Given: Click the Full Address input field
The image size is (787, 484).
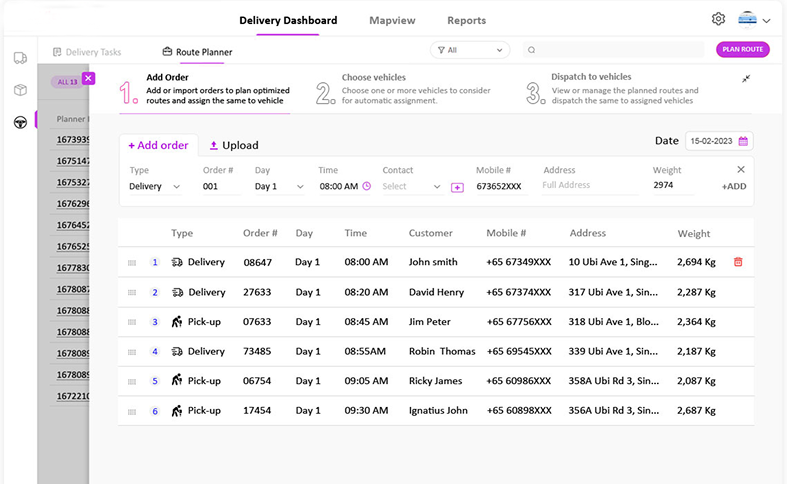Looking at the screenshot, I should click(590, 186).
